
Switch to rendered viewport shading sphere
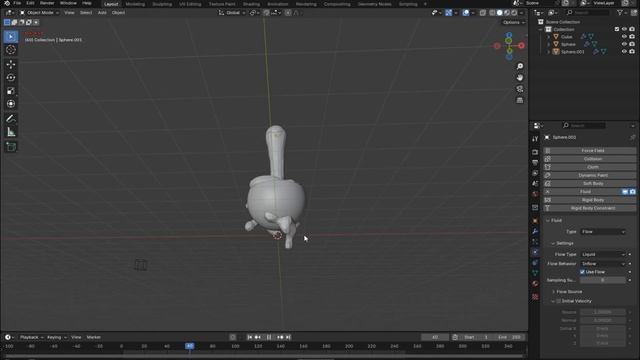(x=514, y=13)
